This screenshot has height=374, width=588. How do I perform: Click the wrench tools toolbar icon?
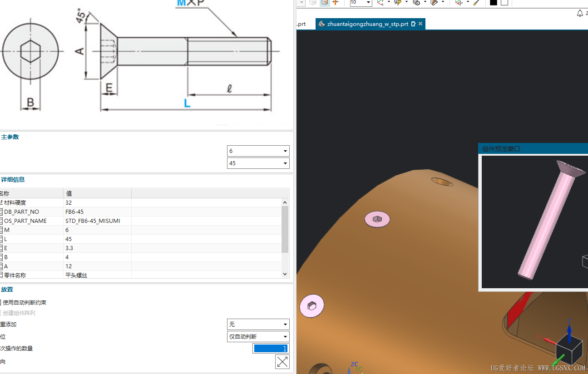tap(434, 3)
